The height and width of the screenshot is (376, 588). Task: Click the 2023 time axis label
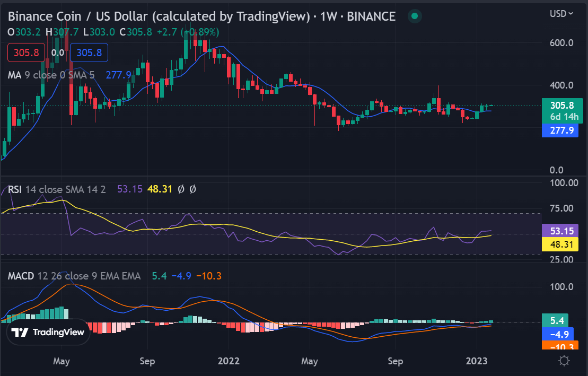476,361
